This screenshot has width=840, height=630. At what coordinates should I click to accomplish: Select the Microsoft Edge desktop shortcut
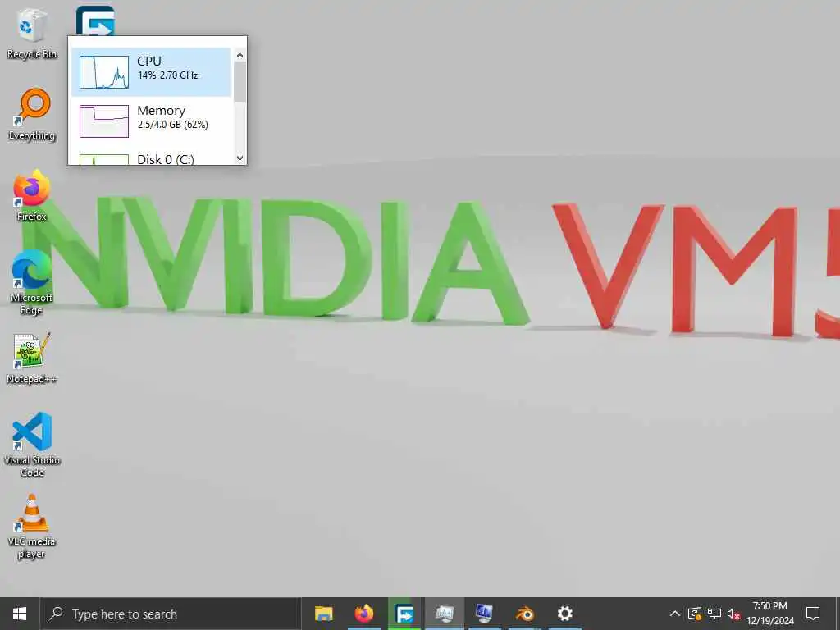pos(31,282)
